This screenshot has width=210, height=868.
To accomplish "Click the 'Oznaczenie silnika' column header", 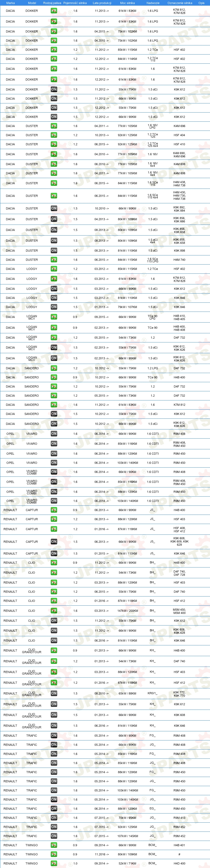I will (180, 3).
